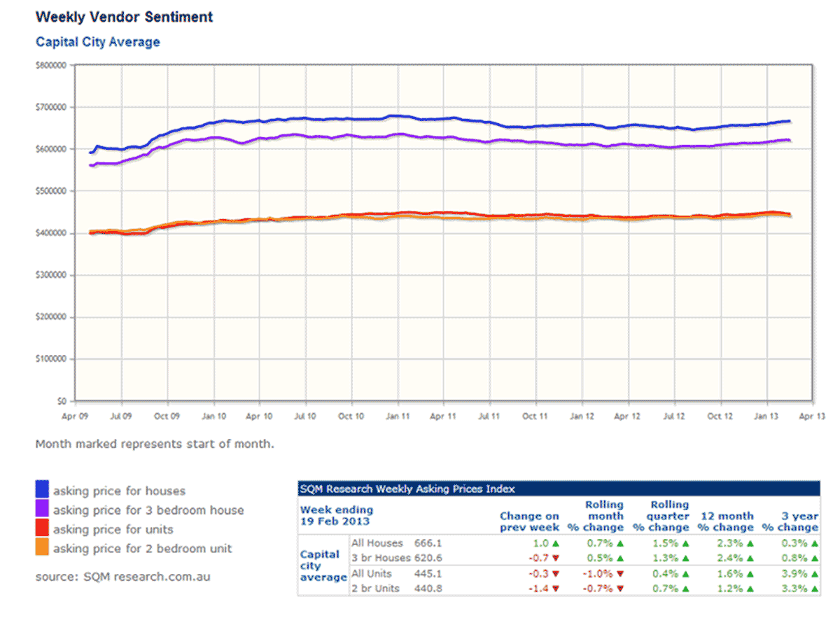
Task: Click the red arrow next to -0.3 for All Units
Action: click(556, 573)
